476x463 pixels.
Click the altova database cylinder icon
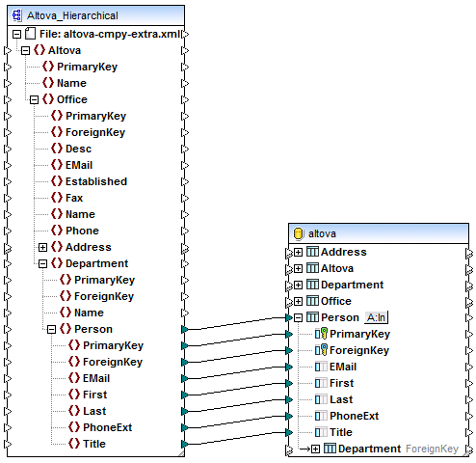[298, 233]
